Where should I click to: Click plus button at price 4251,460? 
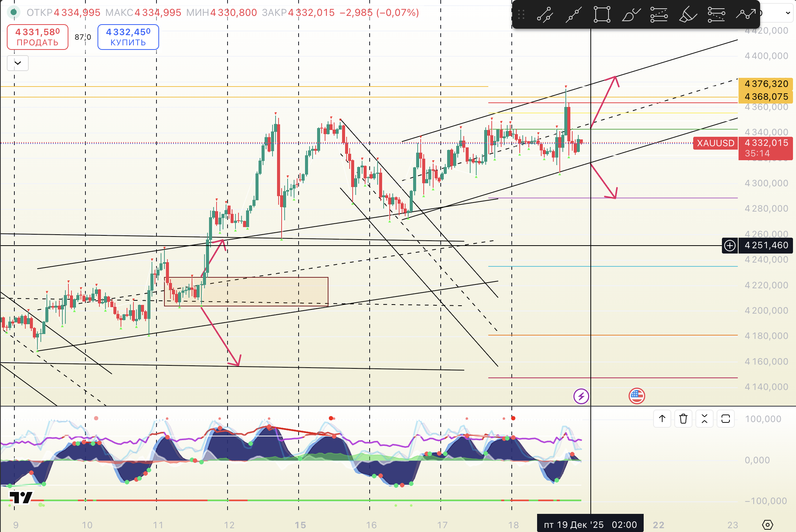tap(729, 246)
